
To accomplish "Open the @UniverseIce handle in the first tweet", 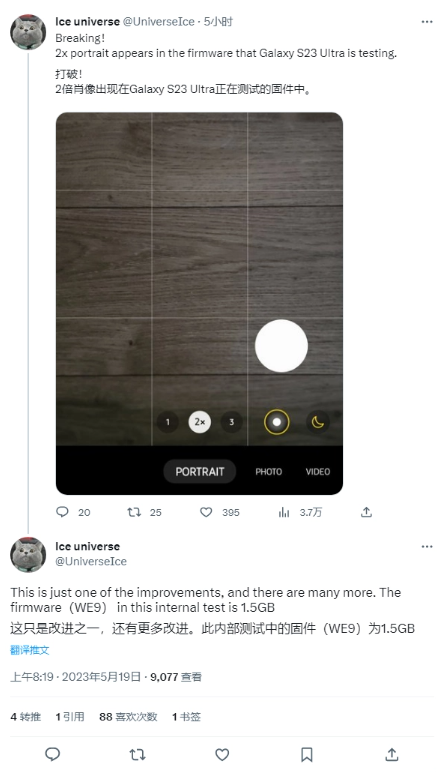I will click(157, 22).
